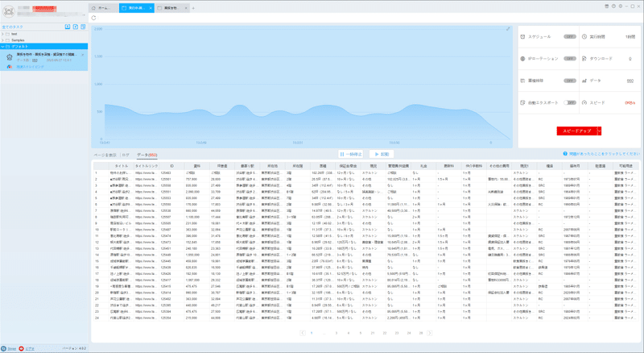644x353 pixels.
Task: Toggle the 自動エクスポート switch
Action: (x=570, y=102)
